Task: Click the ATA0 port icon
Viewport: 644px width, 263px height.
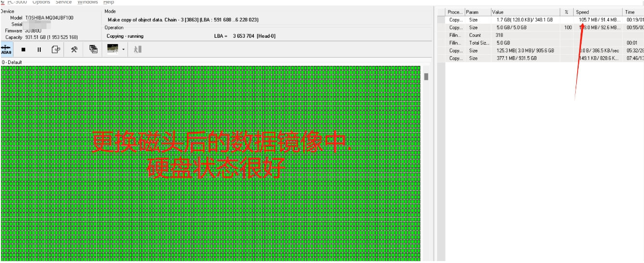Action: coord(6,49)
